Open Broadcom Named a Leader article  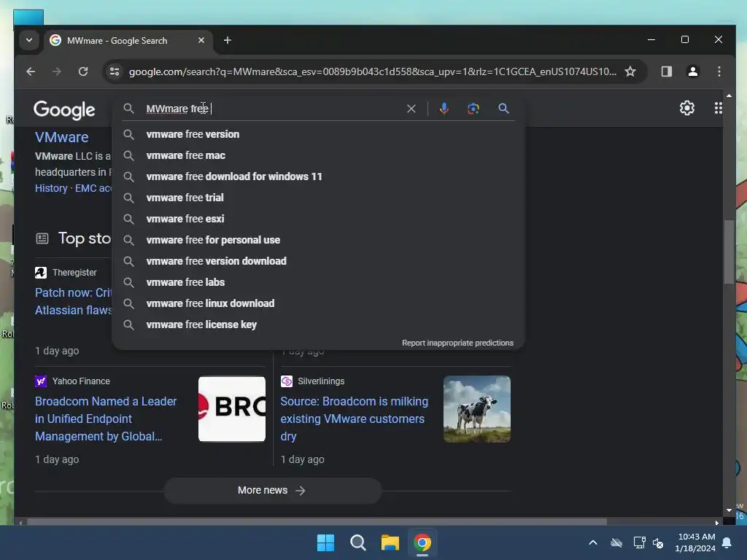click(x=106, y=419)
